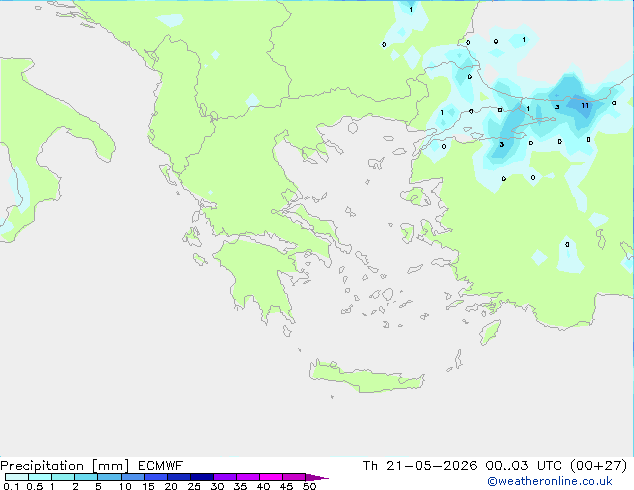Select the 0.5 mm legend color swatch
The image size is (634, 490).
pyautogui.click(x=40, y=477)
